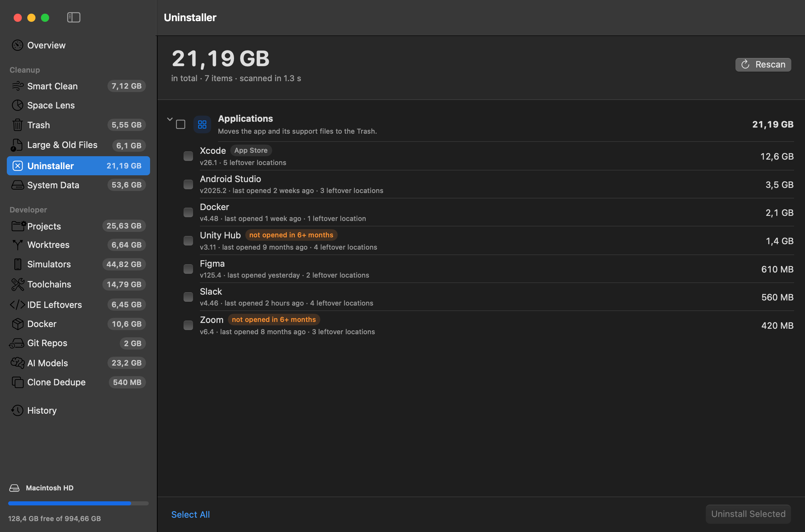
Task: Check the Xcode checkbox
Action: [188, 156]
